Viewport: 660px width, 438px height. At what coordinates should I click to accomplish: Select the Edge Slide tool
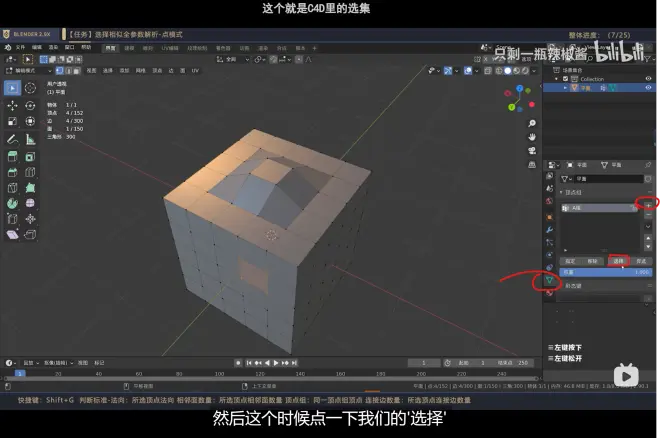(12, 219)
